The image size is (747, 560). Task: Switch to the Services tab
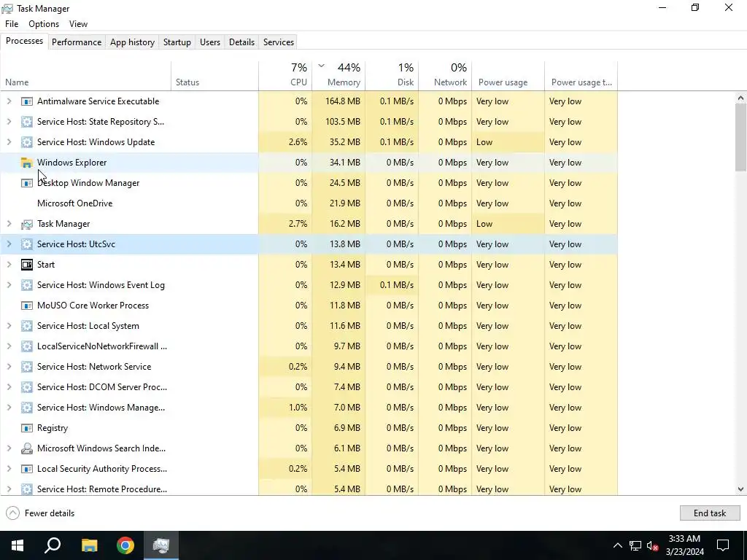click(x=279, y=42)
